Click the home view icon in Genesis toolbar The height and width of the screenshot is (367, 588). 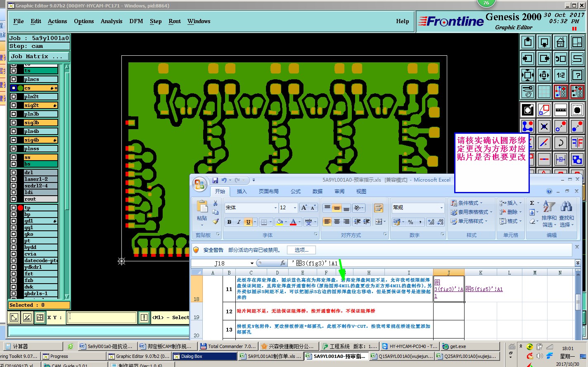pos(561,42)
